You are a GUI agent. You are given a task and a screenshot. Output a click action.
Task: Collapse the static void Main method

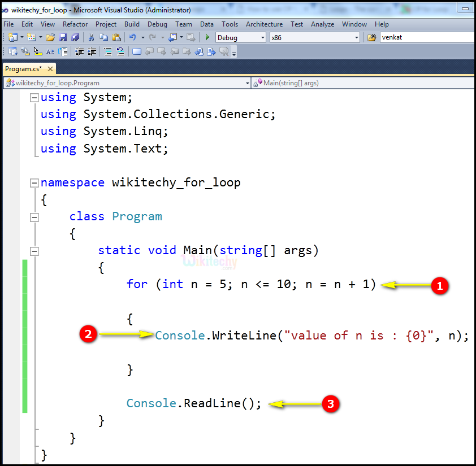coord(34,251)
